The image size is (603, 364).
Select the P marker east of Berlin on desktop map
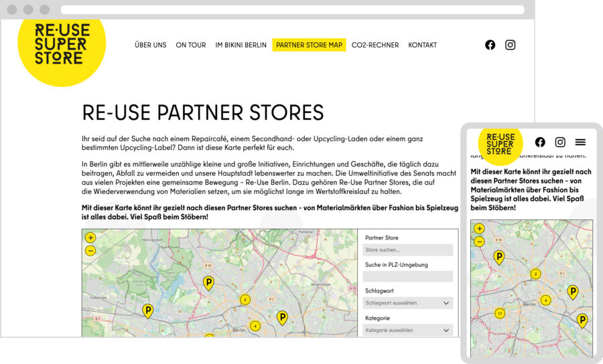tap(282, 317)
